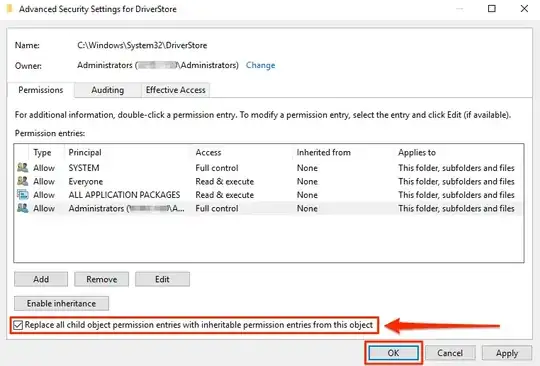Click Full control in Administrators row

pyautogui.click(x=217, y=208)
